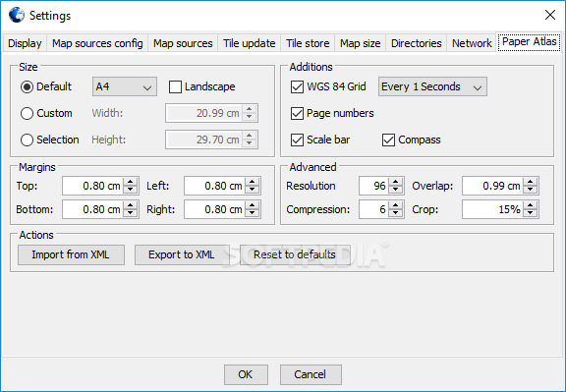Enable the Landscape checkbox
566x392 pixels.
click(x=175, y=87)
